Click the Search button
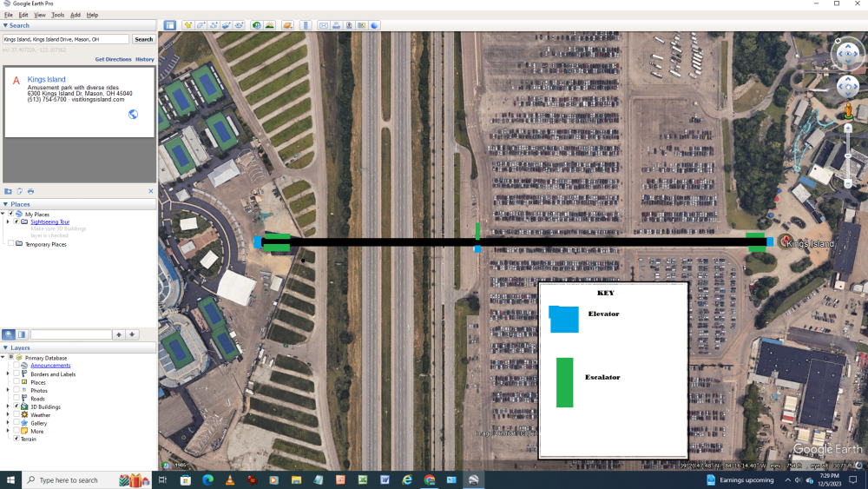The image size is (868, 489). [143, 39]
